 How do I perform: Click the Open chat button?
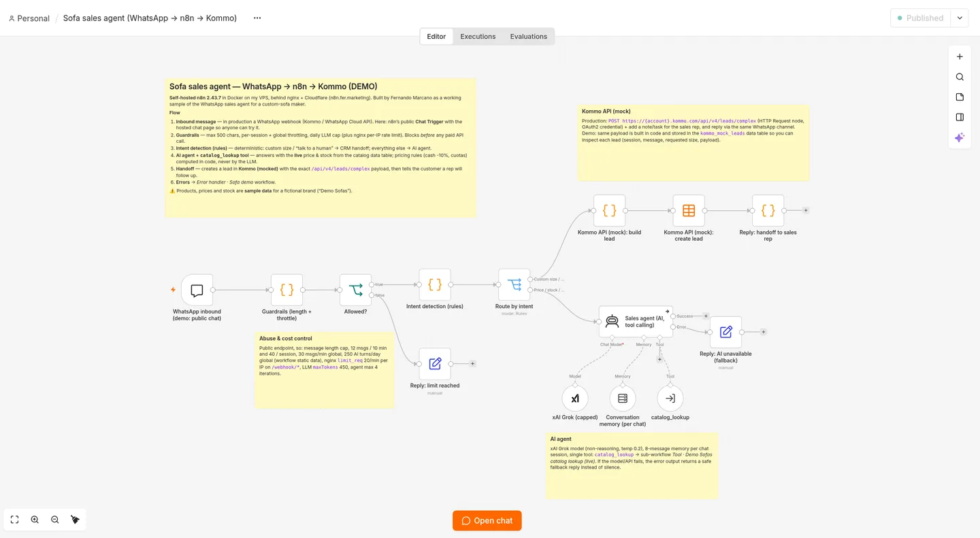[487, 521]
